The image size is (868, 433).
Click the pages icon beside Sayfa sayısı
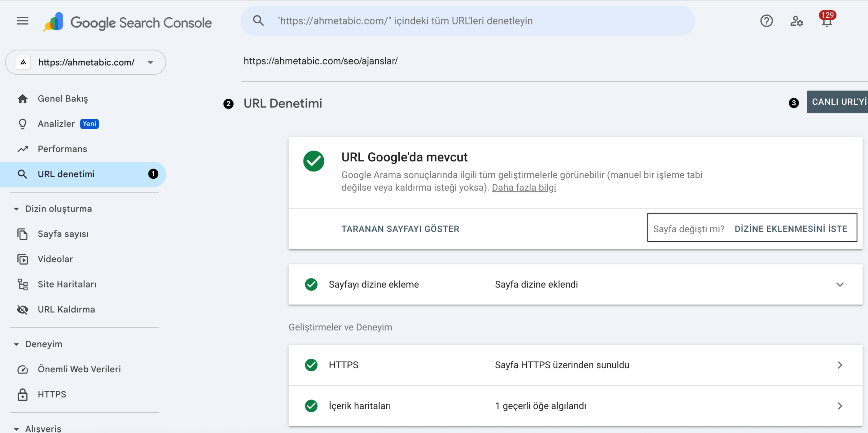coord(23,234)
